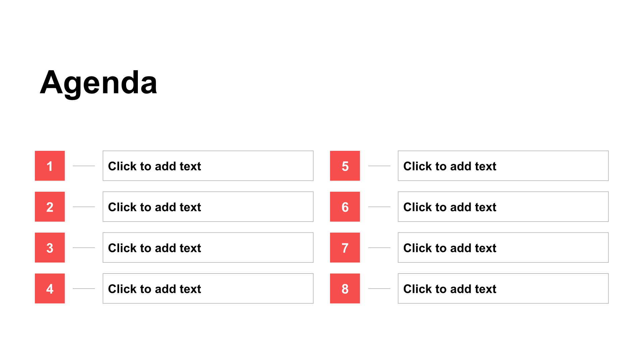The height and width of the screenshot is (362, 644).
Task: Select the red number 3 box
Action: 50,247
